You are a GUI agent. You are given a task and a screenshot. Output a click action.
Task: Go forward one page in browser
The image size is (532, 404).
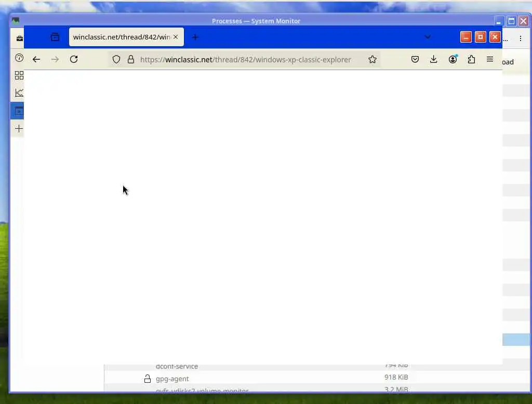pos(55,59)
